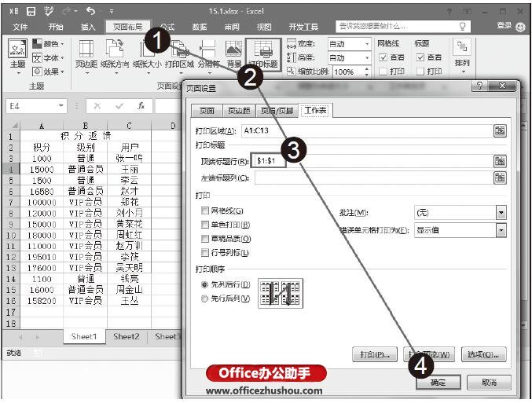Select the Sheet (工作表) dialog tab
The image size is (532, 403).
pyautogui.click(x=315, y=110)
